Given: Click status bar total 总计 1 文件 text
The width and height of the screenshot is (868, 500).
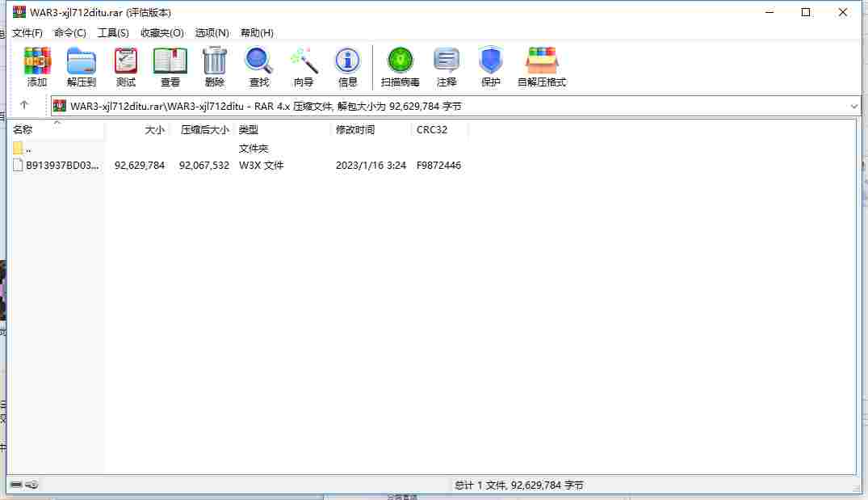Looking at the screenshot, I should tap(518, 485).
